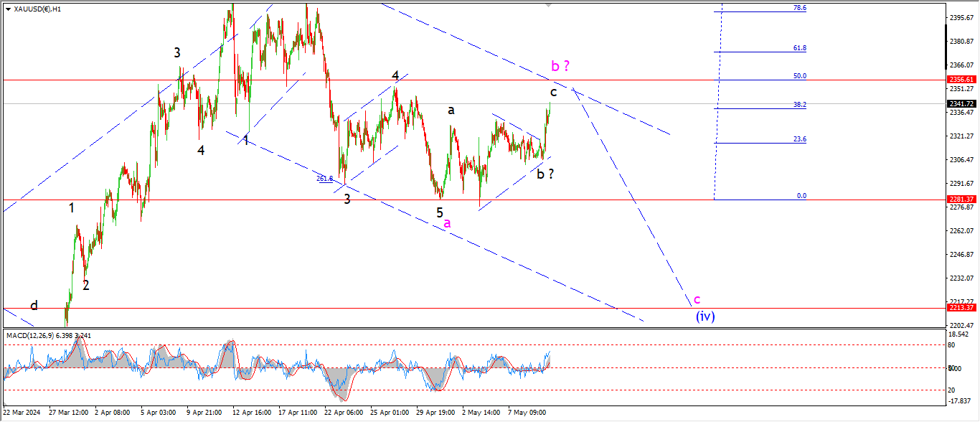Screen dimensions: 980x422
Task: Select the 261.8 extension label
Action: [325, 179]
